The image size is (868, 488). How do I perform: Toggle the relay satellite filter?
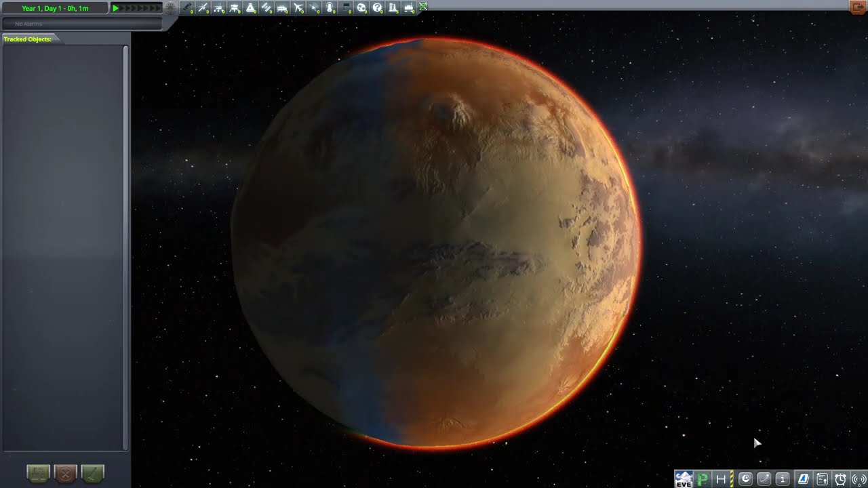(x=315, y=7)
